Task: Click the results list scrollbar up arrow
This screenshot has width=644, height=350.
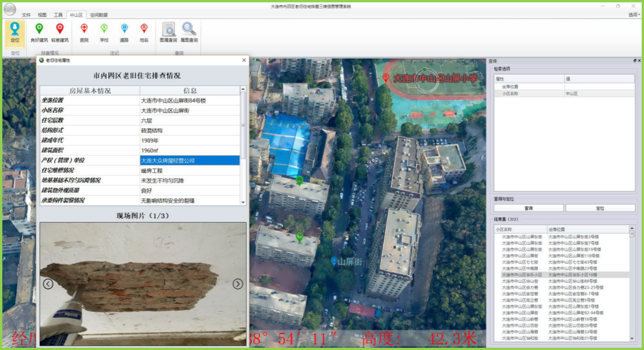Action: point(632,229)
